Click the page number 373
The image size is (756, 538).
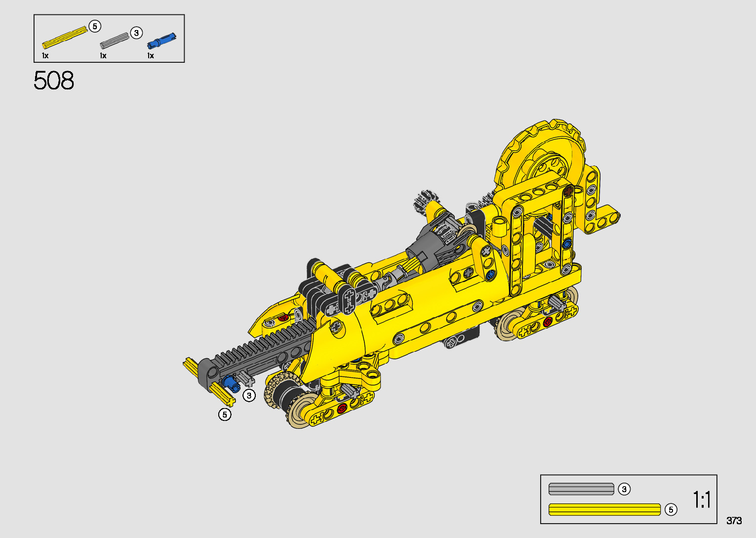click(x=734, y=521)
